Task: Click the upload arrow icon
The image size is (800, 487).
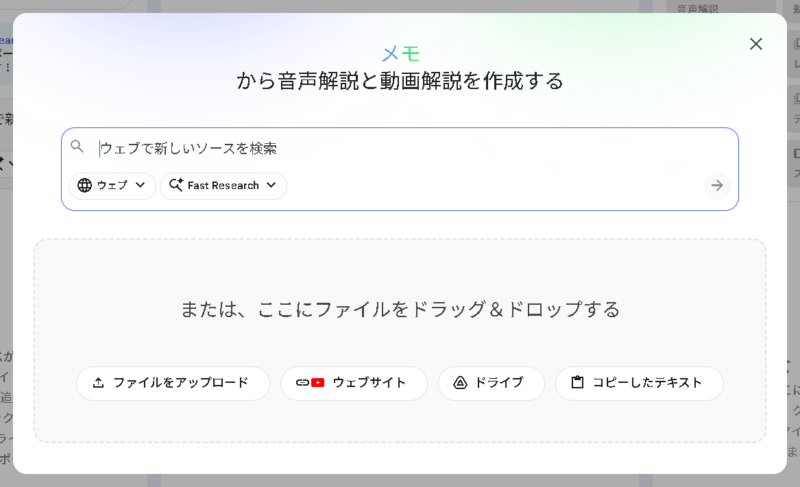Action: pyautogui.click(x=98, y=383)
